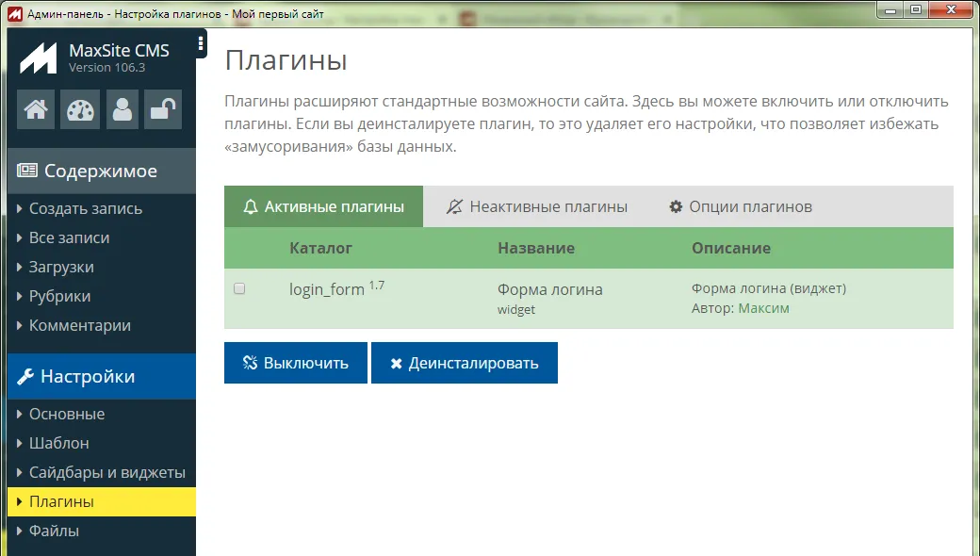Screen dimensions: 980x556
Task: Check the login_form plugin checkbox
Action: [239, 289]
